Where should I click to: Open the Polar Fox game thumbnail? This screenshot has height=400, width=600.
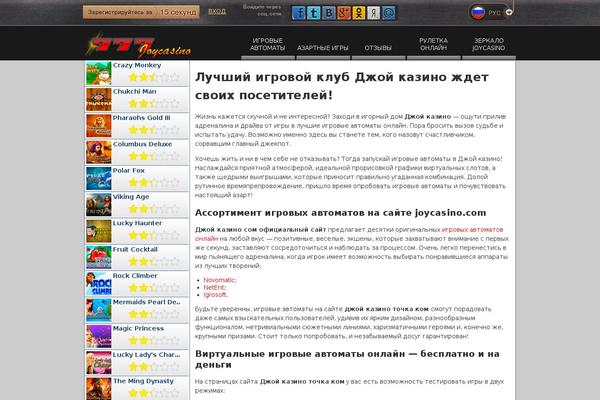coord(99,179)
